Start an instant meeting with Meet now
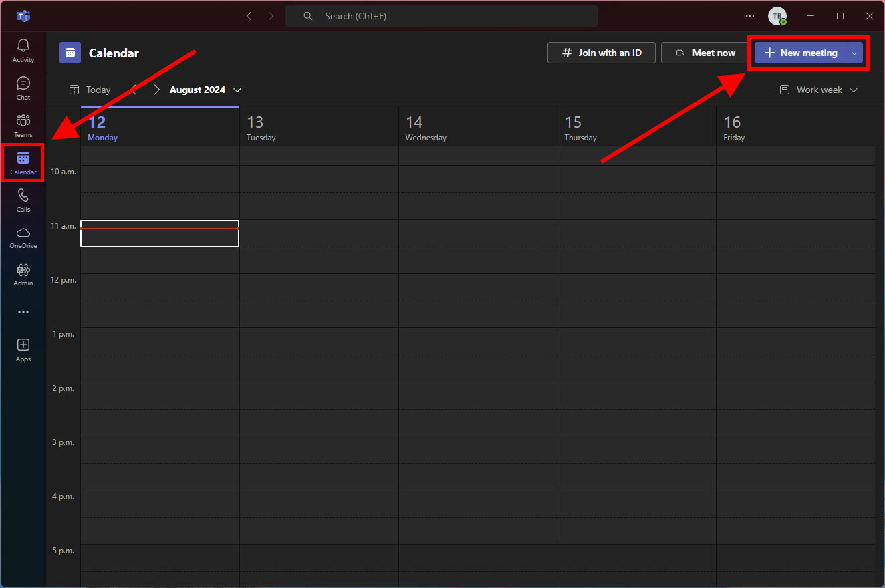Screen dimensions: 885x588 705,53
